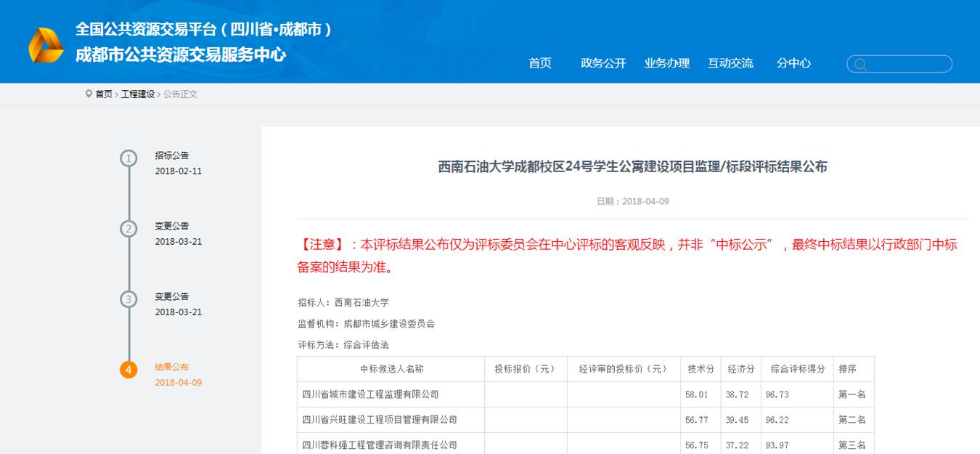Click 第三名 ranking cell

point(854,445)
